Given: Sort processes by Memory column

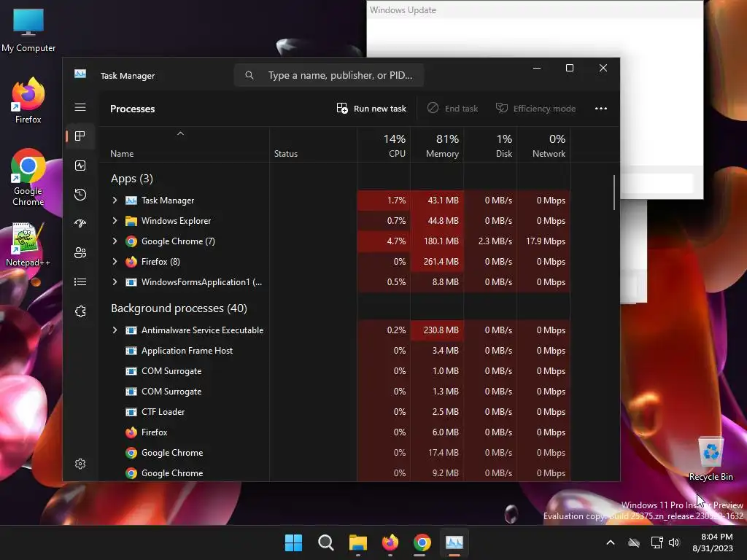Looking at the screenshot, I should point(437,145).
